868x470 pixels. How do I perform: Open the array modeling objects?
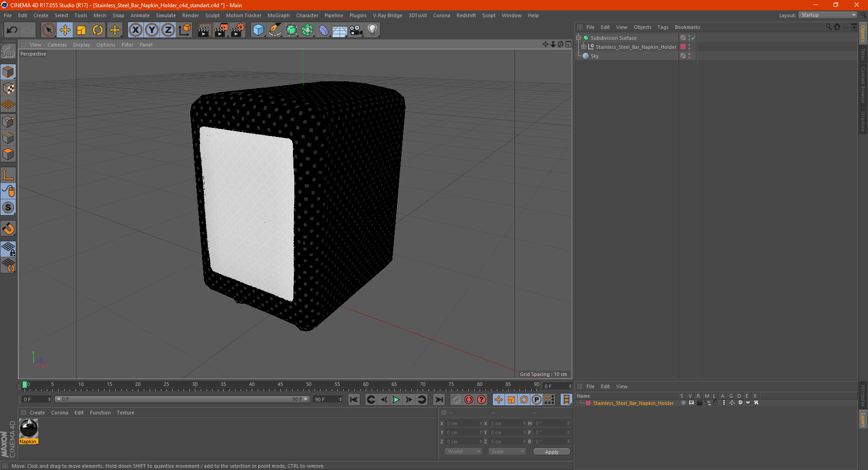point(307,30)
